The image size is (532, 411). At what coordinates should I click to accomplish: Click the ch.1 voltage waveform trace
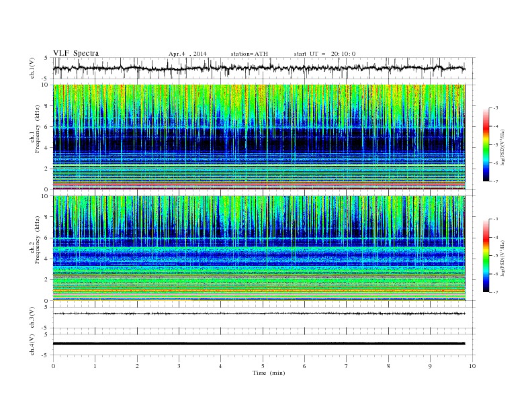pos(259,68)
